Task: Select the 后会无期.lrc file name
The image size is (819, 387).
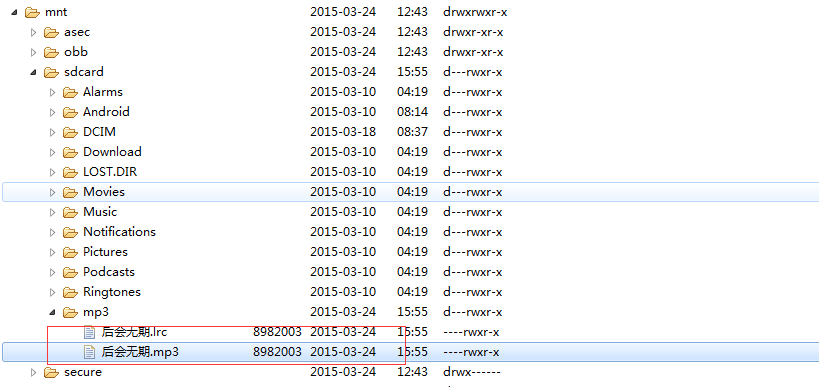Action: pos(134,332)
